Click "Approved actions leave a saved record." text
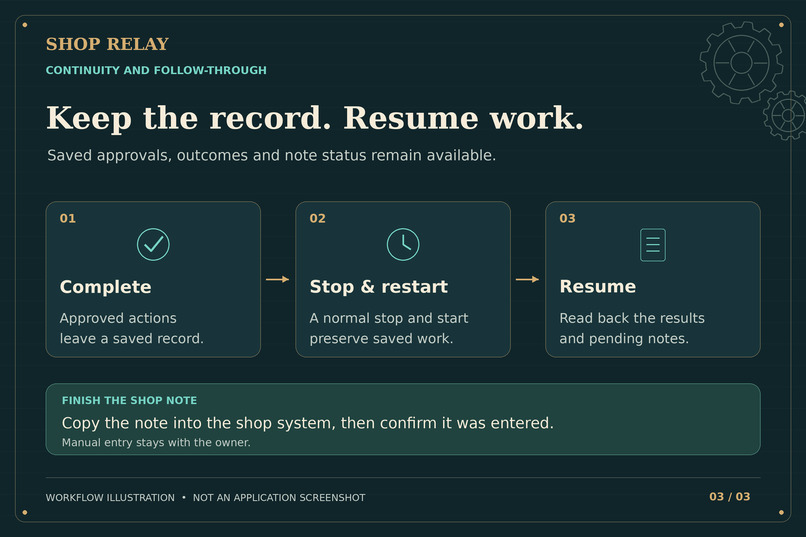The width and height of the screenshot is (806, 537). (132, 328)
